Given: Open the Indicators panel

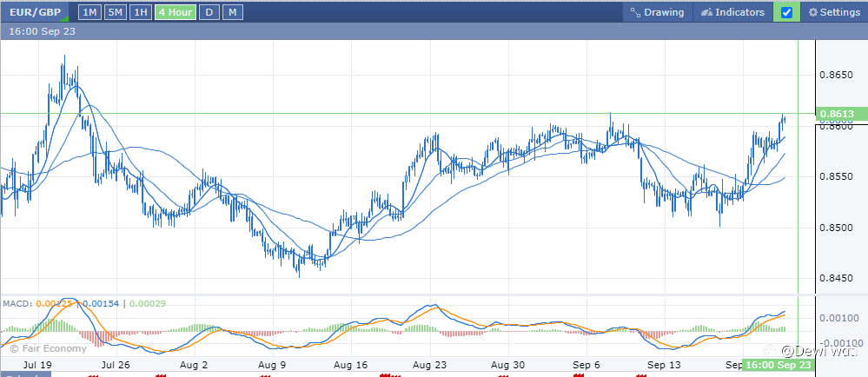Looking at the screenshot, I should point(732,12).
